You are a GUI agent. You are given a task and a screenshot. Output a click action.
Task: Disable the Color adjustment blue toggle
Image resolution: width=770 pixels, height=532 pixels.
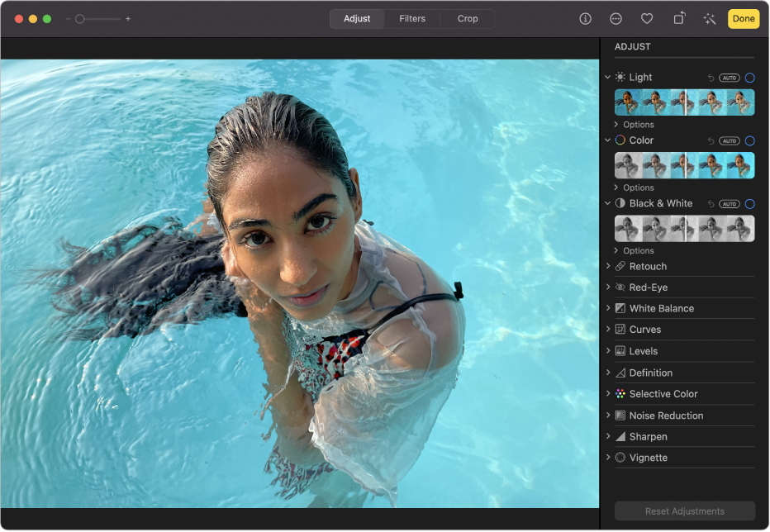(x=749, y=140)
